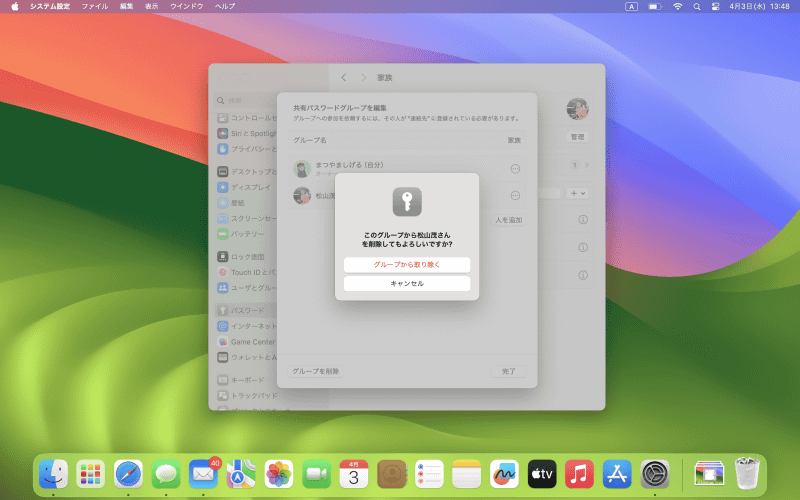Click グループを削除 button in sheet
Screen dimensions: 800x500
pyautogui.click(x=315, y=371)
